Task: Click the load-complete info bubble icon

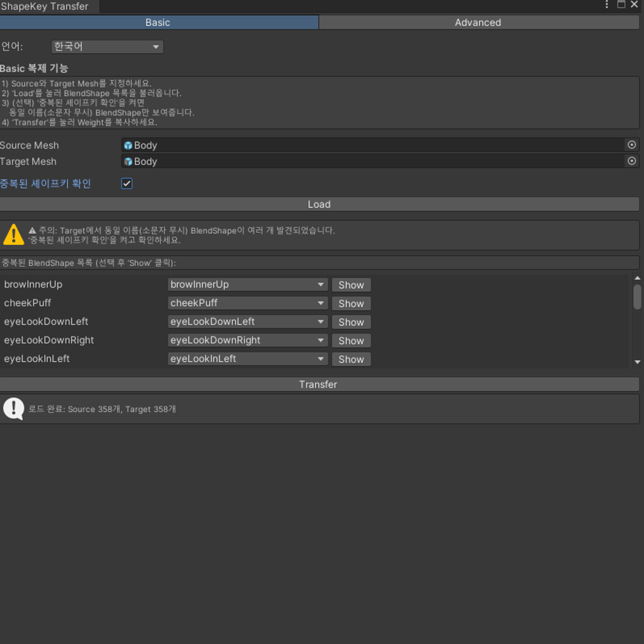Action: 13,408
